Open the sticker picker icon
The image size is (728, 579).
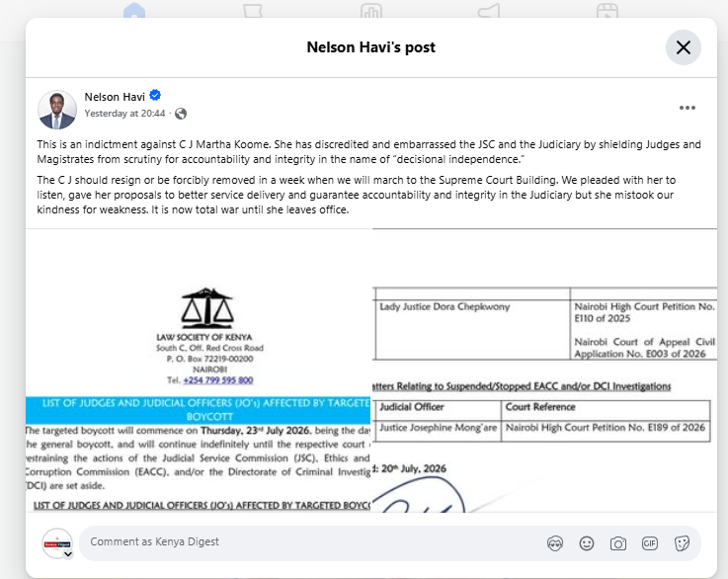click(682, 543)
